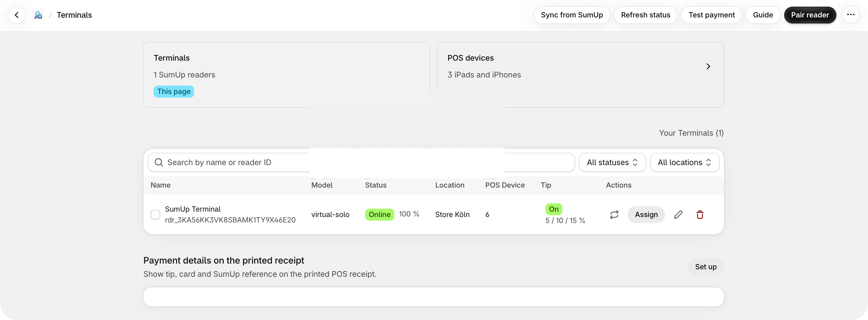
Task: Click Set up for printed receipt details
Action: coord(706,267)
